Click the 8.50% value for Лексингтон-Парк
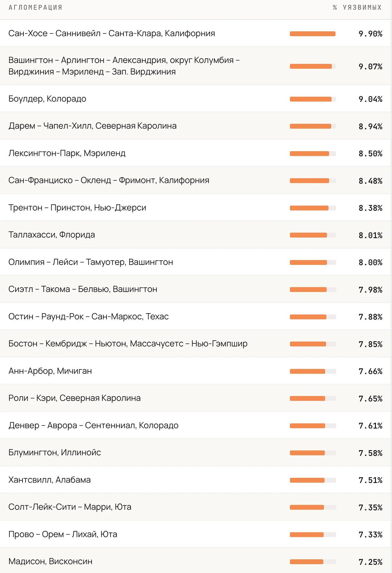 pyautogui.click(x=370, y=154)
